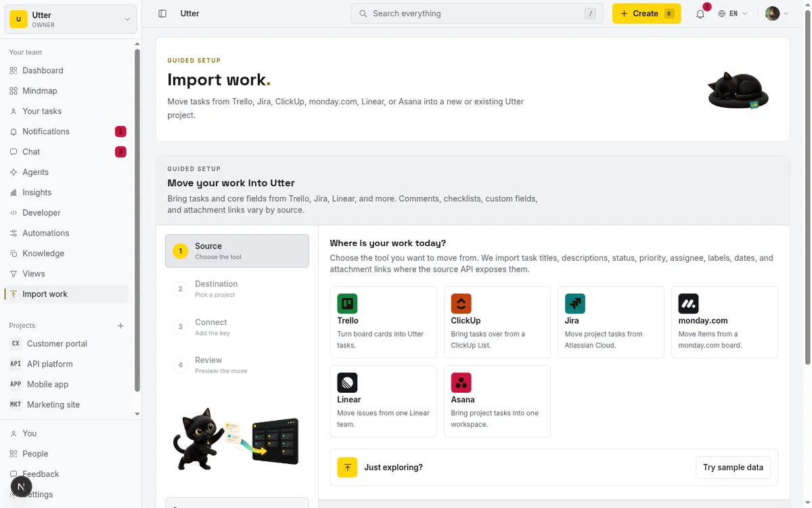Open the Utter workspace switcher dropdown

tap(71, 20)
